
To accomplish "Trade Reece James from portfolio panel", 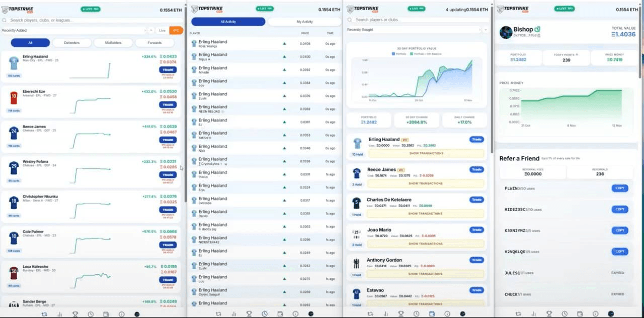I will tap(476, 170).
